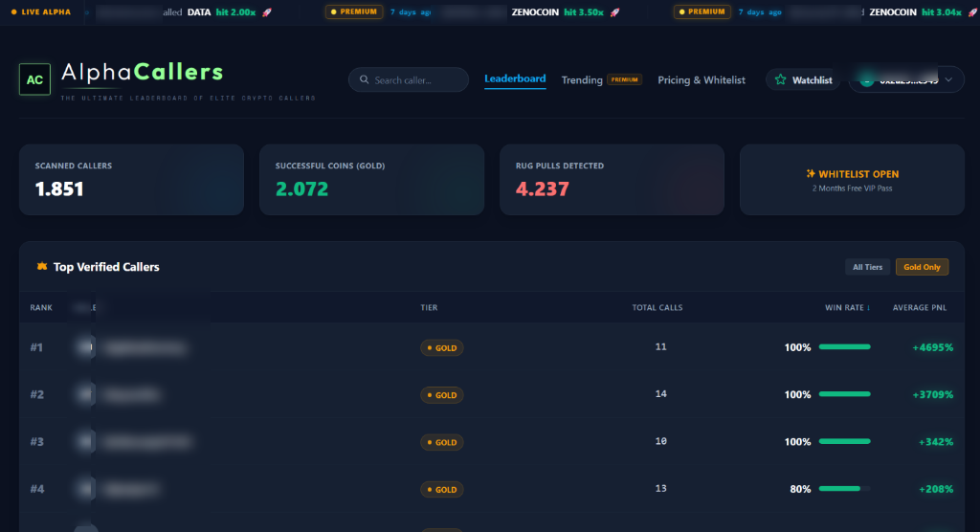Select the rank #3 label
The height and width of the screenshot is (532, 980).
click(x=37, y=442)
